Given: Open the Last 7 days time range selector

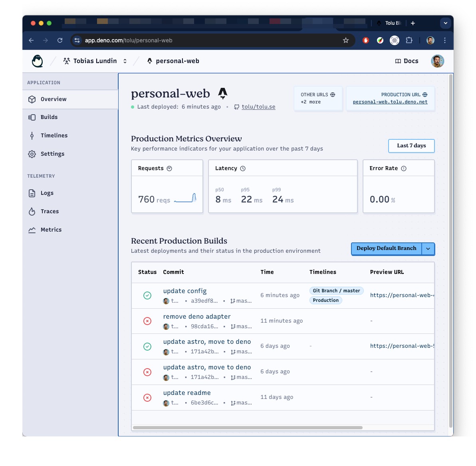Looking at the screenshot, I should tap(411, 146).
